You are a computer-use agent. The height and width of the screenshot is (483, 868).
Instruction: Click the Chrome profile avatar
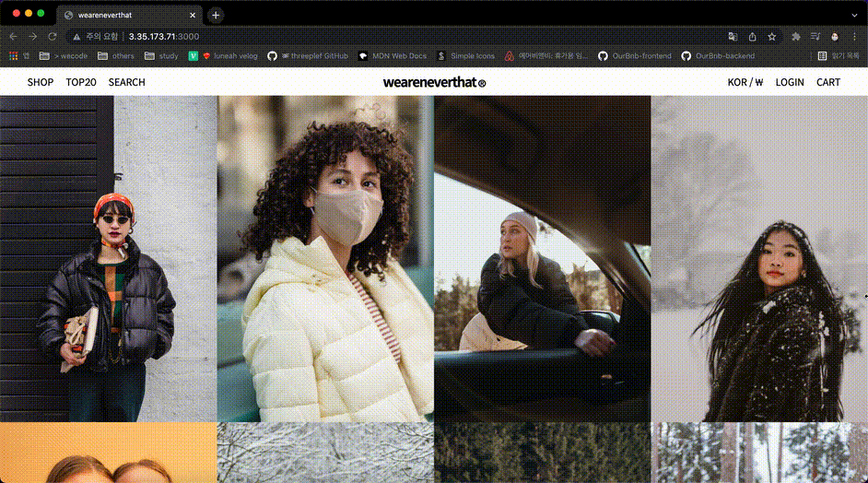pos(835,37)
